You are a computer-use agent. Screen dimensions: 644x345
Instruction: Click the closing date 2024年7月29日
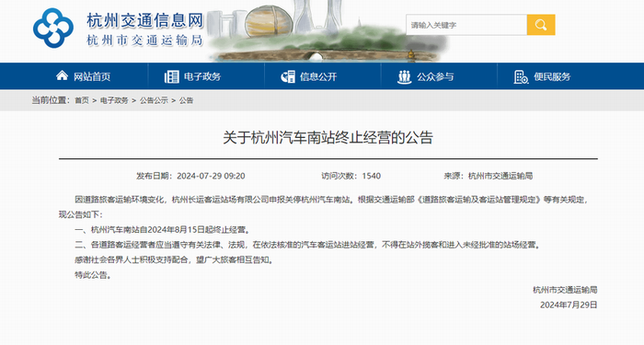[x=569, y=305]
